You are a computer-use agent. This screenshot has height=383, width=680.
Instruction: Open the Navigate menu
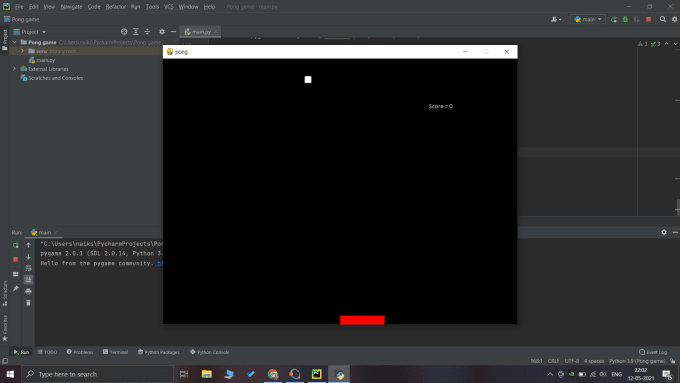pyautogui.click(x=71, y=7)
